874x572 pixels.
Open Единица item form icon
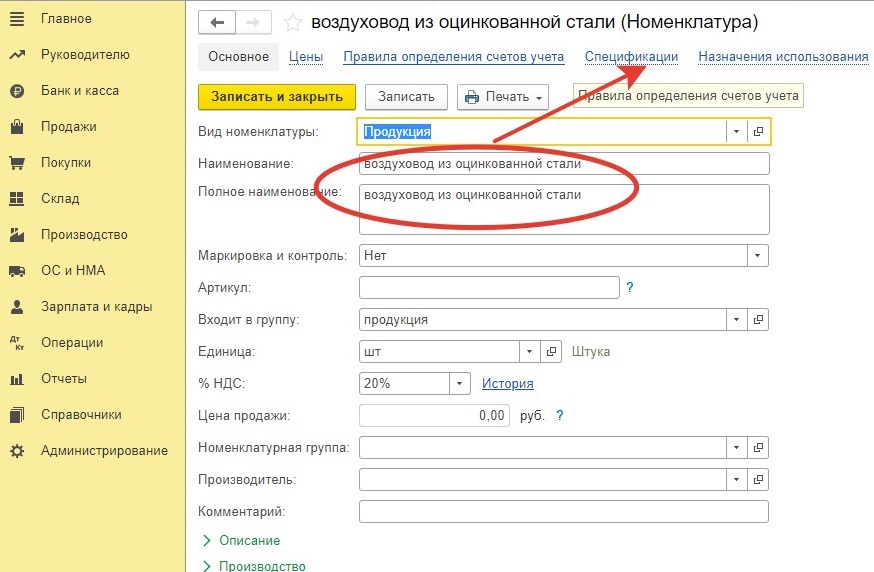coord(551,352)
